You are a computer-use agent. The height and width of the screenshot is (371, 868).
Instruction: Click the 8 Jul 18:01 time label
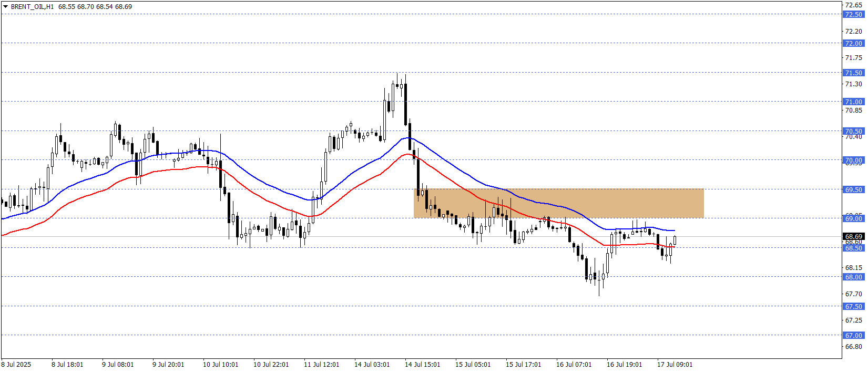click(x=67, y=365)
